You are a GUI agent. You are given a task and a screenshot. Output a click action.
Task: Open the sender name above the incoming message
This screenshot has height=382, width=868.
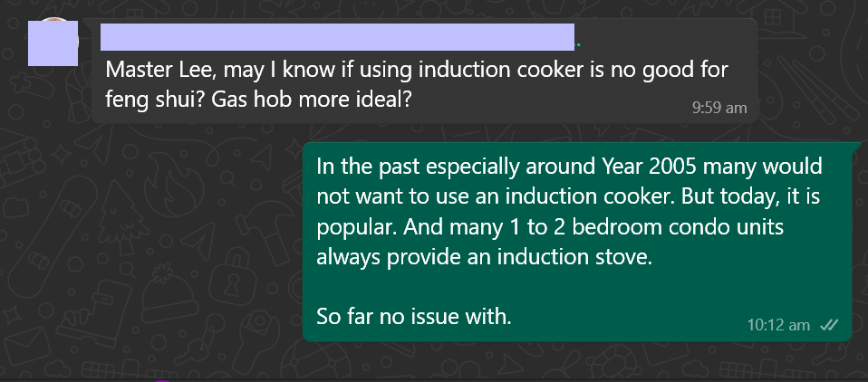tap(337, 37)
